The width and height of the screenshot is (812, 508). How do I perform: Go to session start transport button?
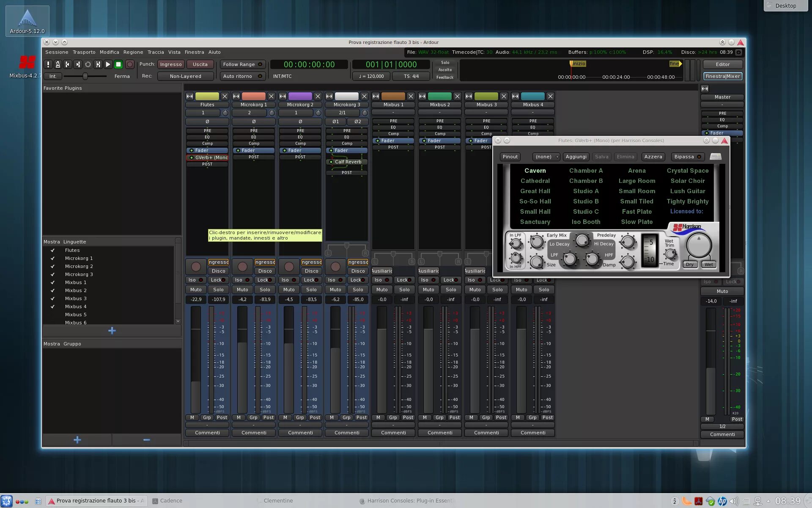pos(68,64)
